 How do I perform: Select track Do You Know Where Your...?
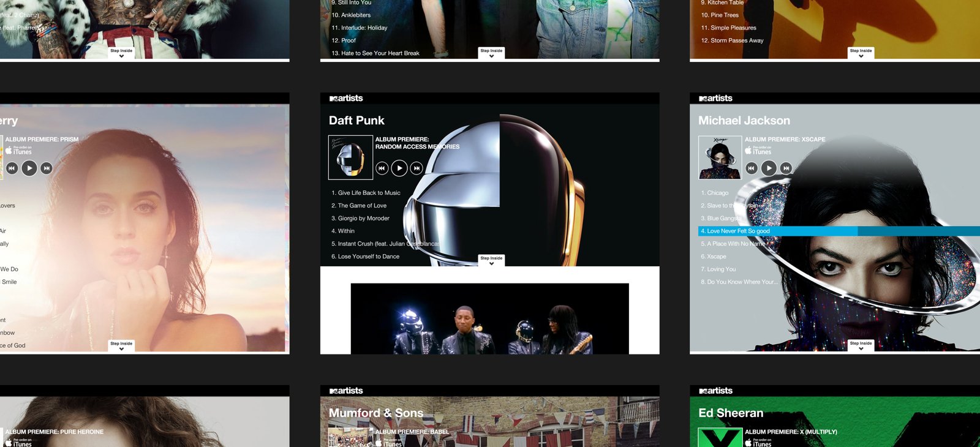(739, 282)
